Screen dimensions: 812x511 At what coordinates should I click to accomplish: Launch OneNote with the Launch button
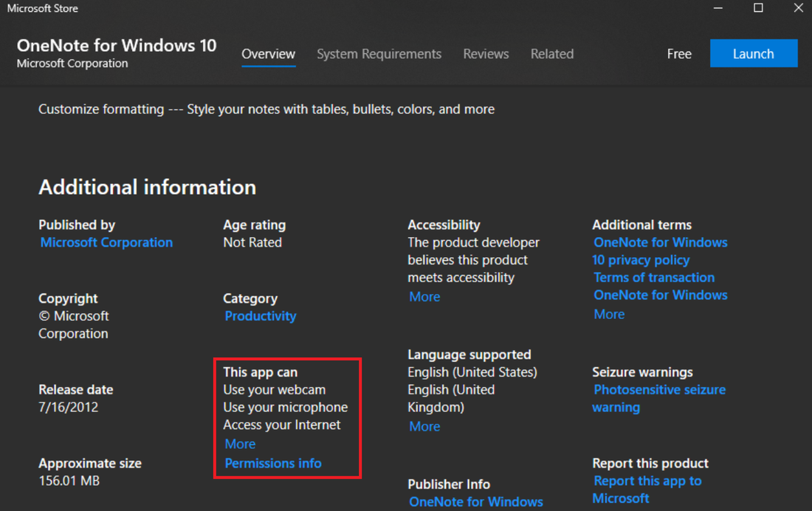[x=754, y=53]
